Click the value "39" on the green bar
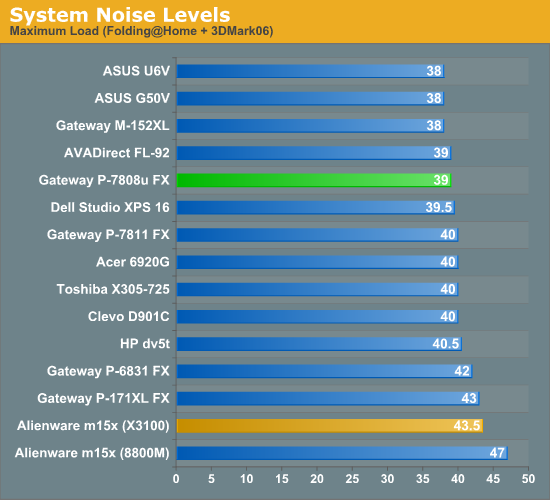550x500 pixels. coord(441,180)
